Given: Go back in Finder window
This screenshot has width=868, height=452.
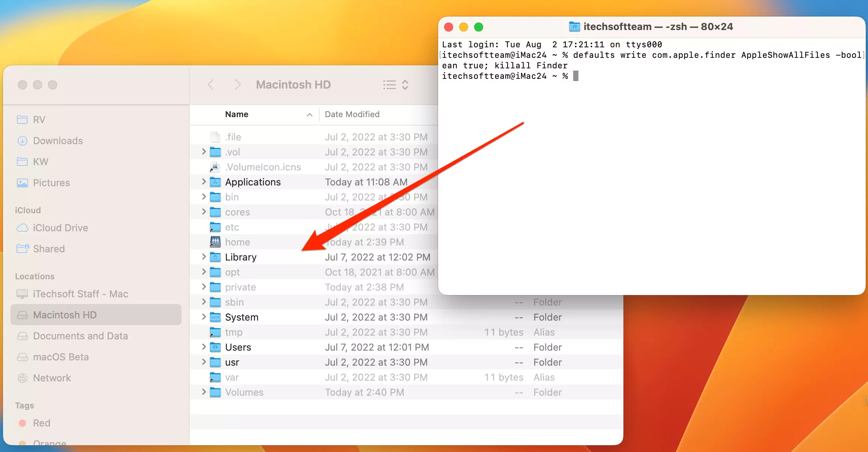Looking at the screenshot, I should point(211,84).
